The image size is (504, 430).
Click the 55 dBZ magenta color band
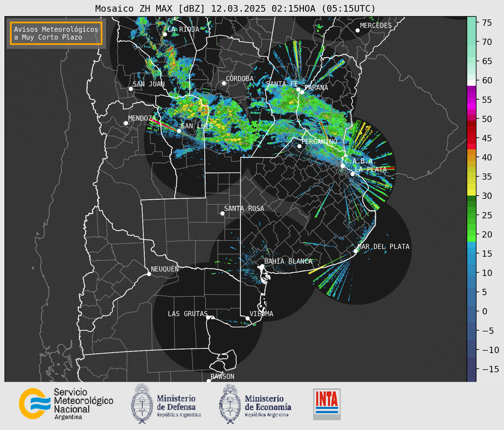click(471, 100)
